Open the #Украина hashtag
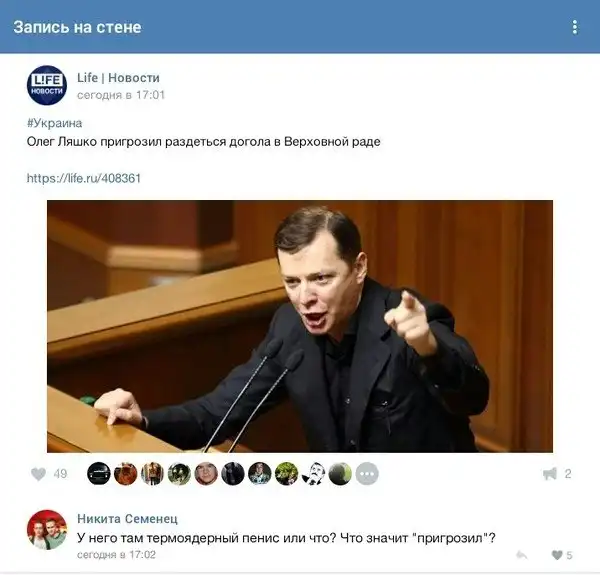 pos(54,123)
